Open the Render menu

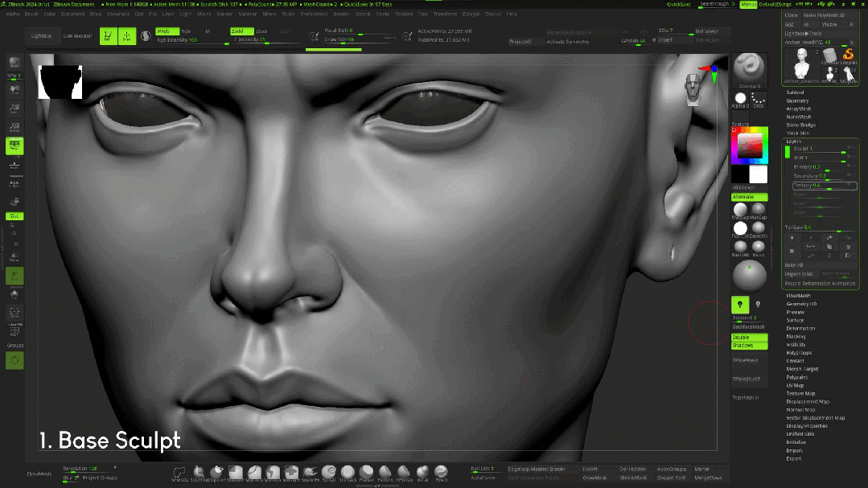pyautogui.click(x=342, y=14)
